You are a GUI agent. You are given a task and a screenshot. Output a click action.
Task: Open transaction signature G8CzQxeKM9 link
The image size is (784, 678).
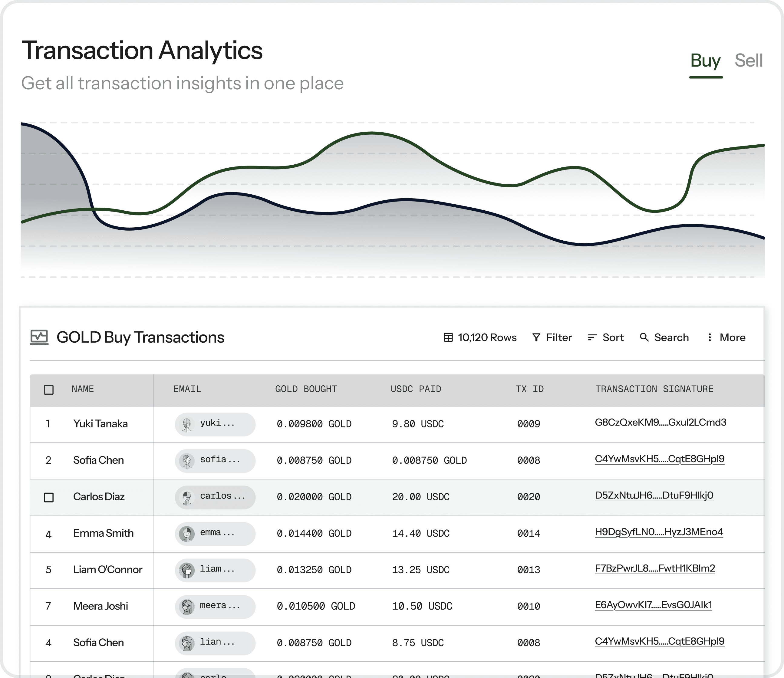(x=660, y=422)
